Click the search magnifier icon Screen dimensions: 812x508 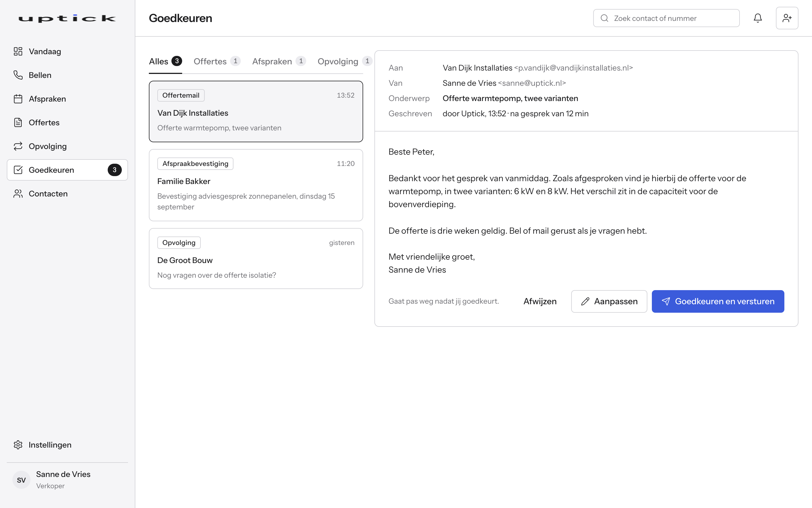tap(604, 18)
